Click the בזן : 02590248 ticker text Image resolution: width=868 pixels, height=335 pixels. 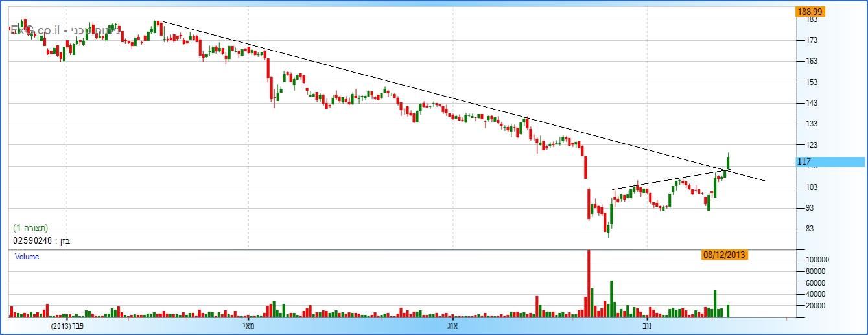(x=41, y=240)
